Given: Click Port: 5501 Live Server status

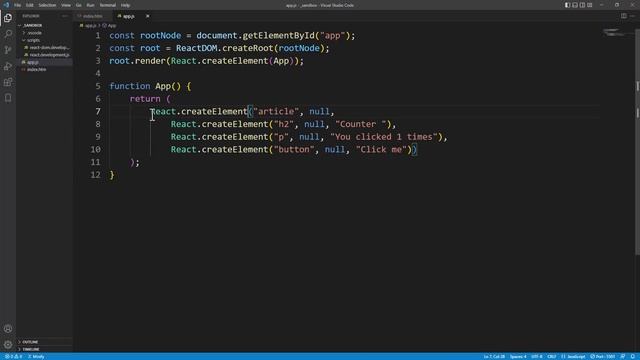Looking at the screenshot, I should [x=603, y=356].
